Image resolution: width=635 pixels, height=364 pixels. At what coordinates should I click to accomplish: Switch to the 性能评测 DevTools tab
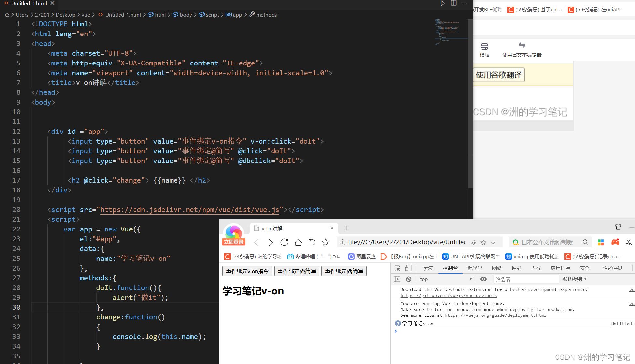[613, 268]
